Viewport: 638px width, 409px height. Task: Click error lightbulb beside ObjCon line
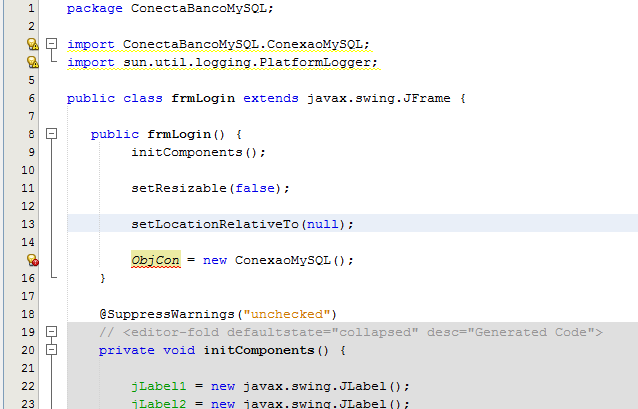(x=32, y=260)
